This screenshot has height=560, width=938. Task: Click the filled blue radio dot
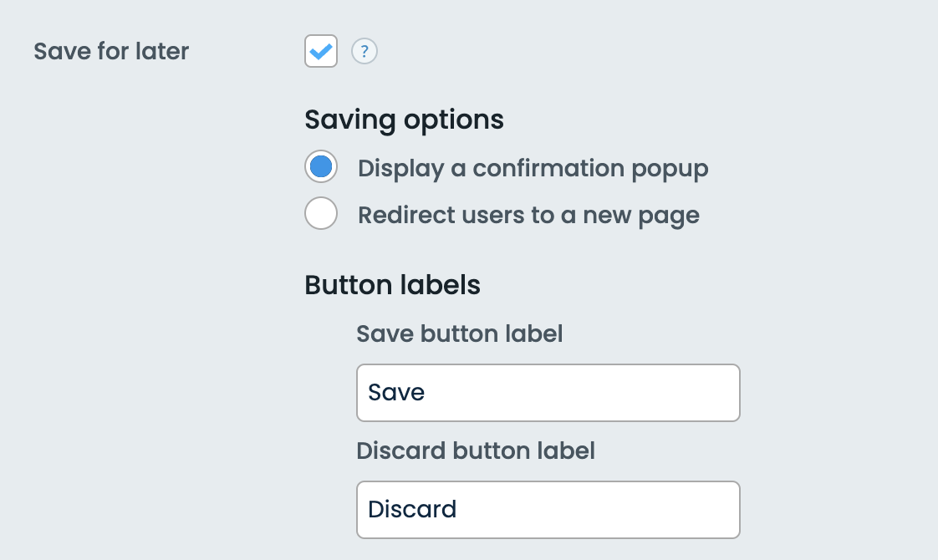(x=321, y=167)
